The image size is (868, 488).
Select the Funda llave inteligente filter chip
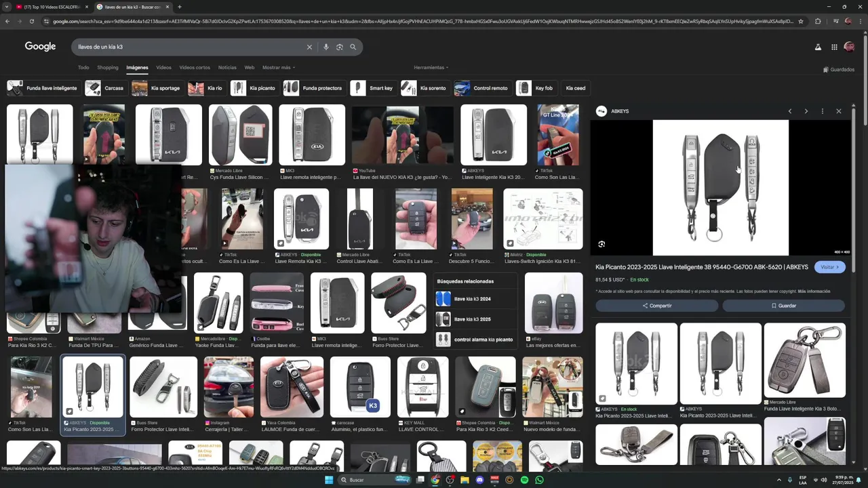(42, 88)
